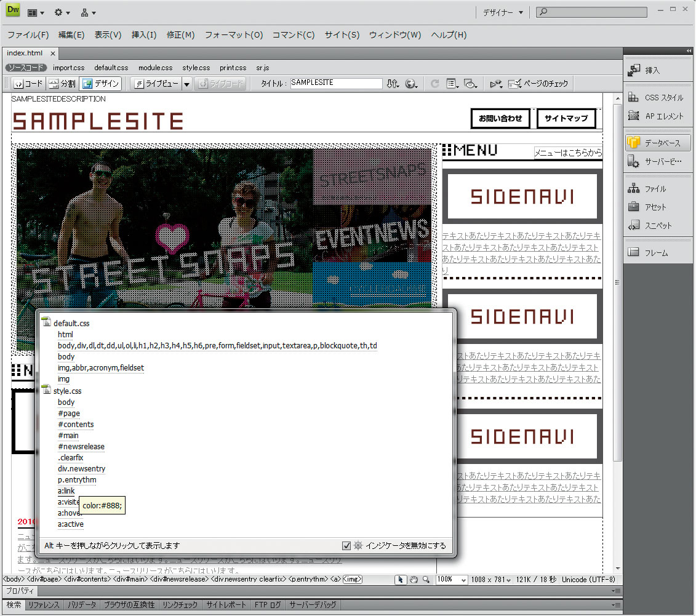Open the Live View options dropdown arrow
The width and height of the screenshot is (696, 616).
(186, 84)
